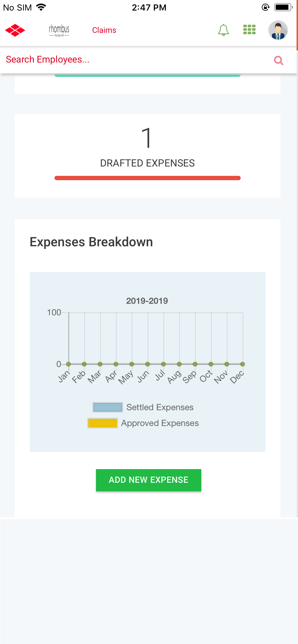Tap the red diamond logo icon
This screenshot has height=644, width=298.
click(x=15, y=30)
